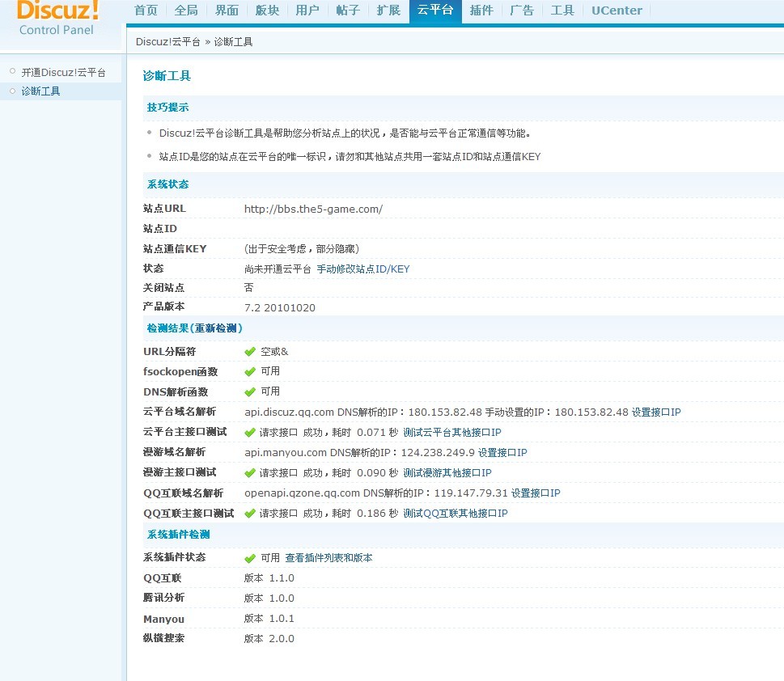
Task: Select 诊断工具 in the sidebar
Action: pos(40,91)
